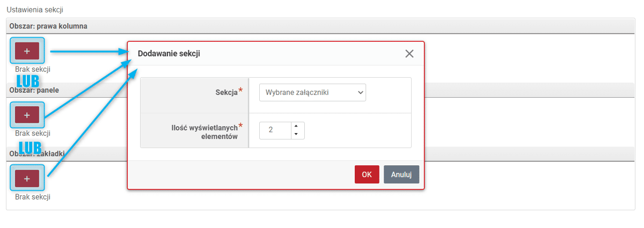Add section in panele area

coord(27,115)
